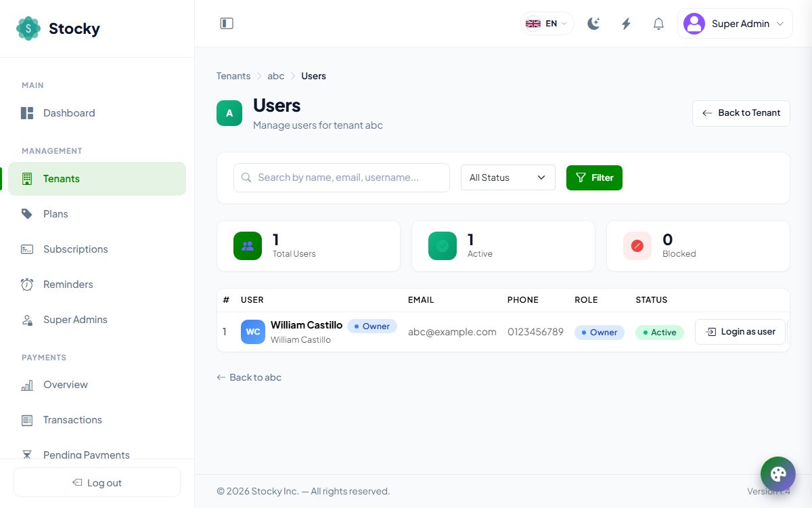Click the abc breadcrumb link
This screenshot has width=812, height=508.
tap(276, 76)
